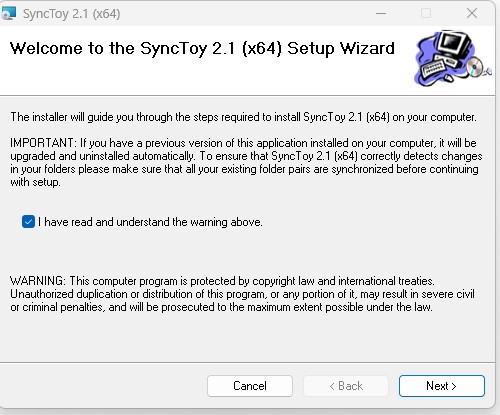The height and width of the screenshot is (415, 500).
Task: Click the SyncToy icon in title bar
Action: click(8, 13)
